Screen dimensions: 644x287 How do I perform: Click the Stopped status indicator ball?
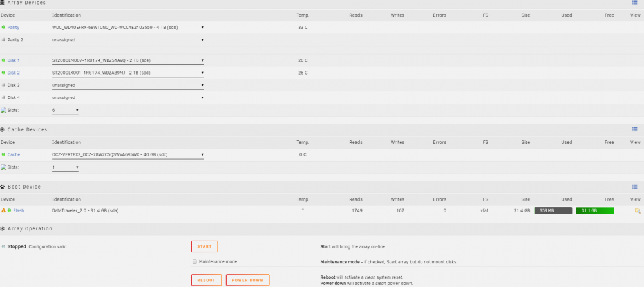(x=3, y=246)
